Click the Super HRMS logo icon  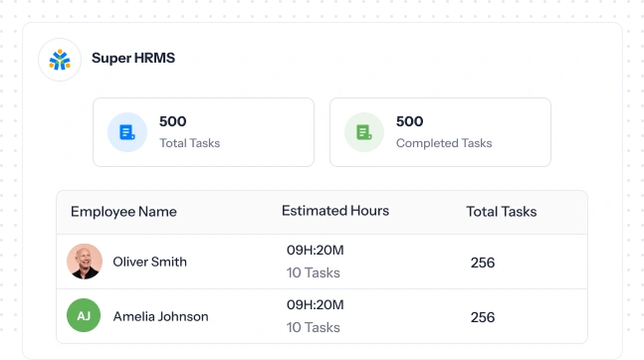pos(60,60)
